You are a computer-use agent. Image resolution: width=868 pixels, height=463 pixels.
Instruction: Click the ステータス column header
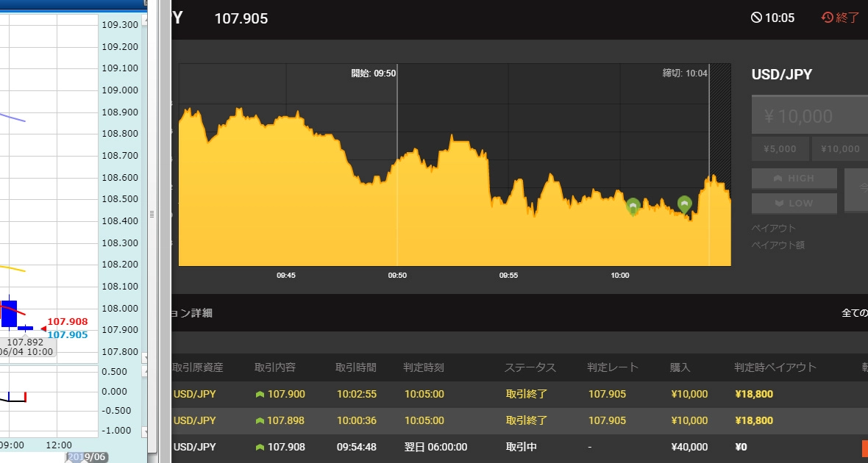point(530,367)
